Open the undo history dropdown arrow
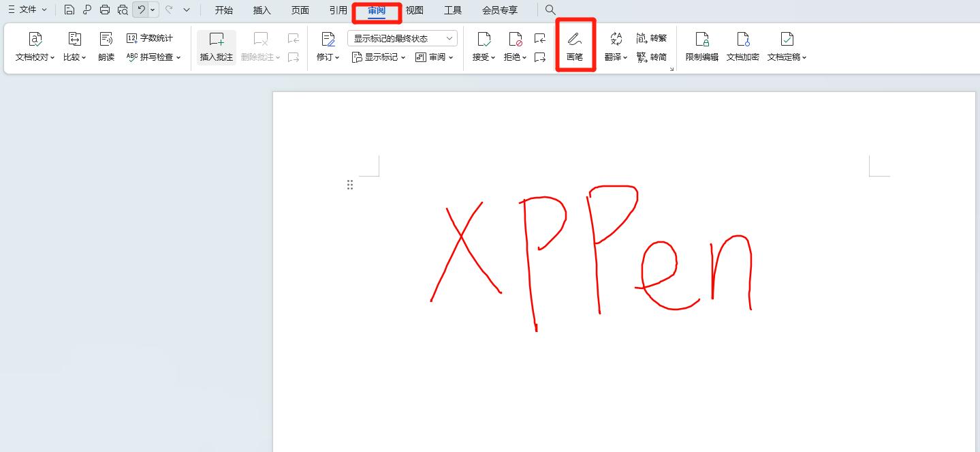Image resolution: width=980 pixels, height=452 pixels. click(153, 10)
